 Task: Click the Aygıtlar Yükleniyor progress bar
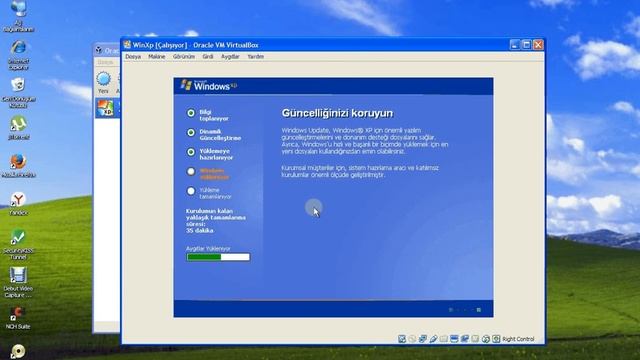[x=218, y=257]
